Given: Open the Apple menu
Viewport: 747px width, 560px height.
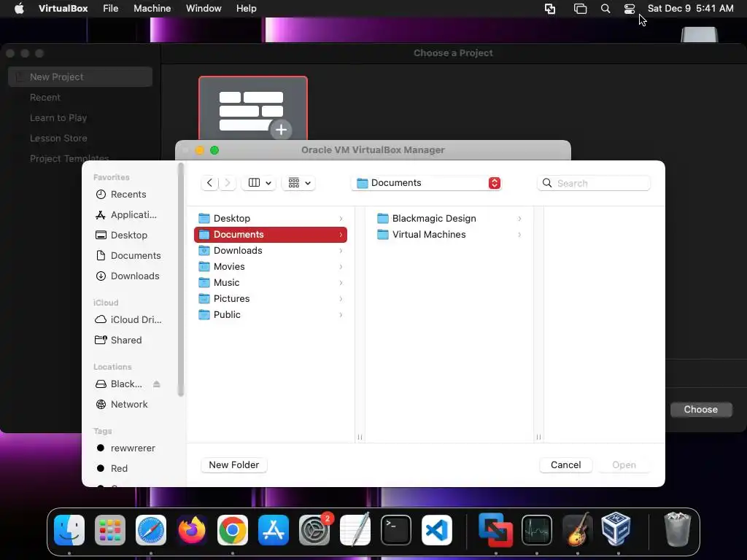Looking at the screenshot, I should [x=19, y=9].
